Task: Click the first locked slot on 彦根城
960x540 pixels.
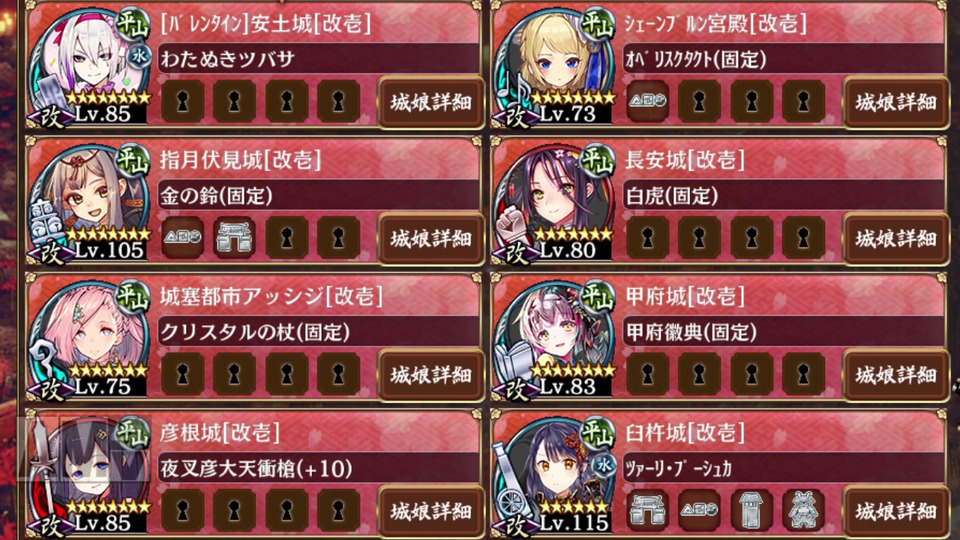Action: (182, 510)
